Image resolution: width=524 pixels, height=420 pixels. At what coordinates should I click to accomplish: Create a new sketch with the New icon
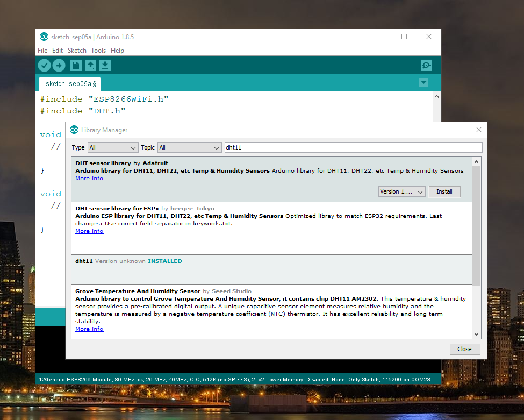(x=76, y=66)
